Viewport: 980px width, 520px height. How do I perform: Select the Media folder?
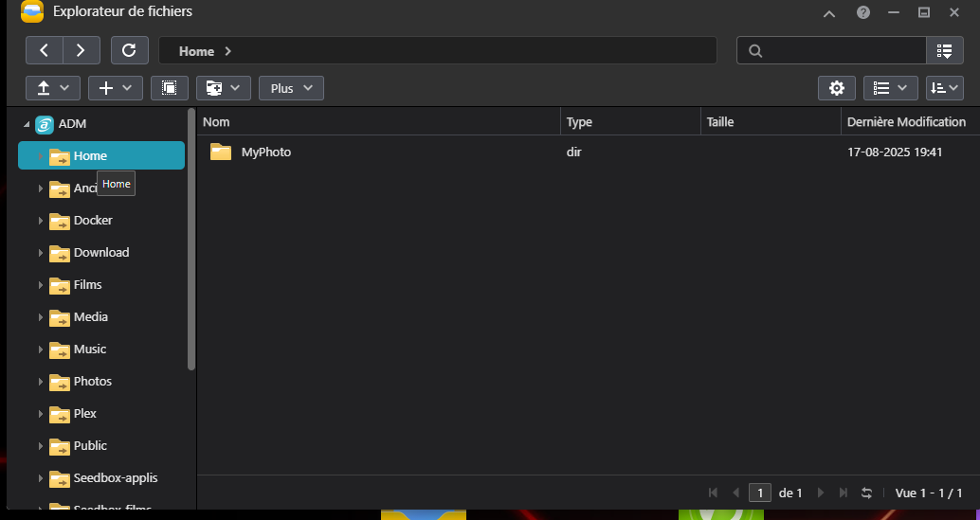(x=91, y=316)
